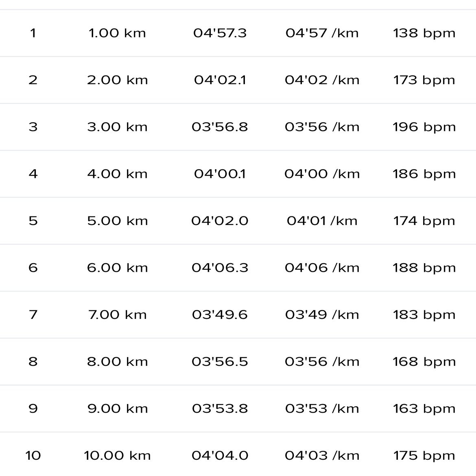The height and width of the screenshot is (476, 476).
Task: Click the 163 bpm heart rate
Action: coord(424,408)
